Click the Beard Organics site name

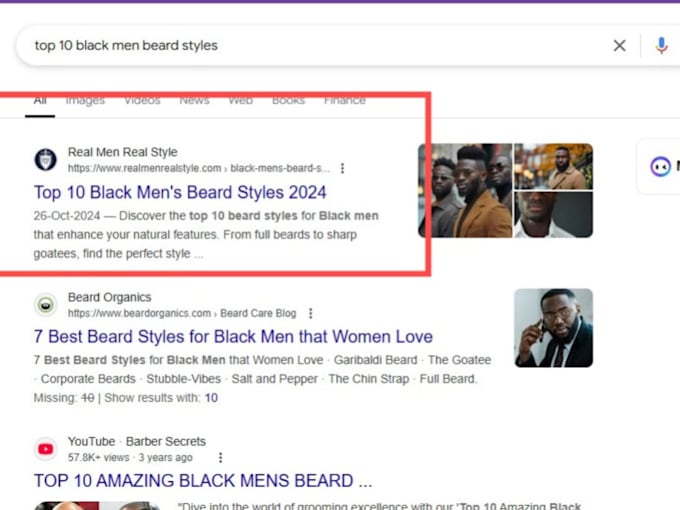(110, 297)
